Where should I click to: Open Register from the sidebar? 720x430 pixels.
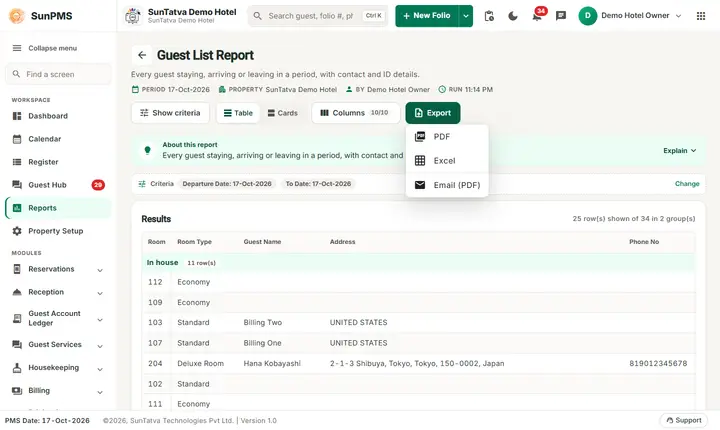[58, 162]
